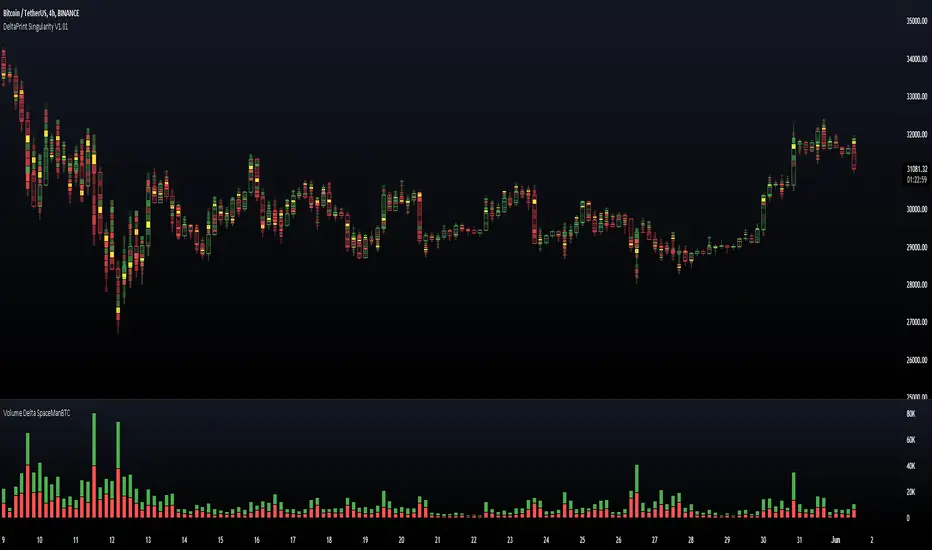Click date label 14 on time axis

pyautogui.click(x=184, y=540)
